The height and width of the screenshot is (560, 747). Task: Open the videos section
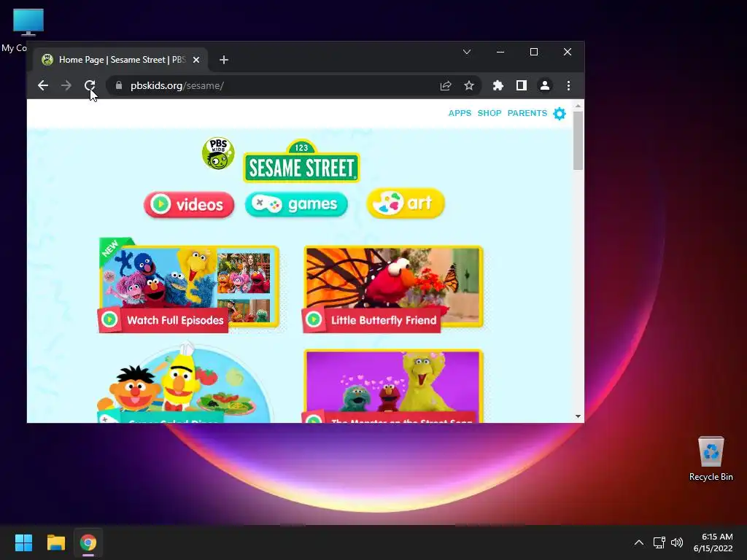point(189,205)
